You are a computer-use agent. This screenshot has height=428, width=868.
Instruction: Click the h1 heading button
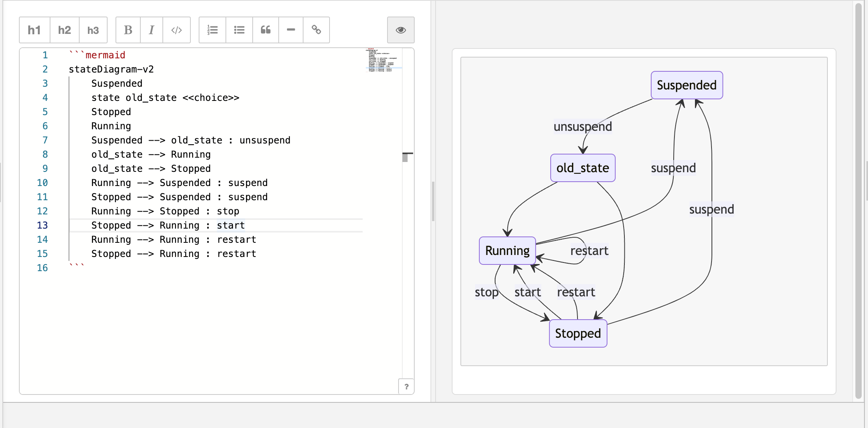(35, 30)
